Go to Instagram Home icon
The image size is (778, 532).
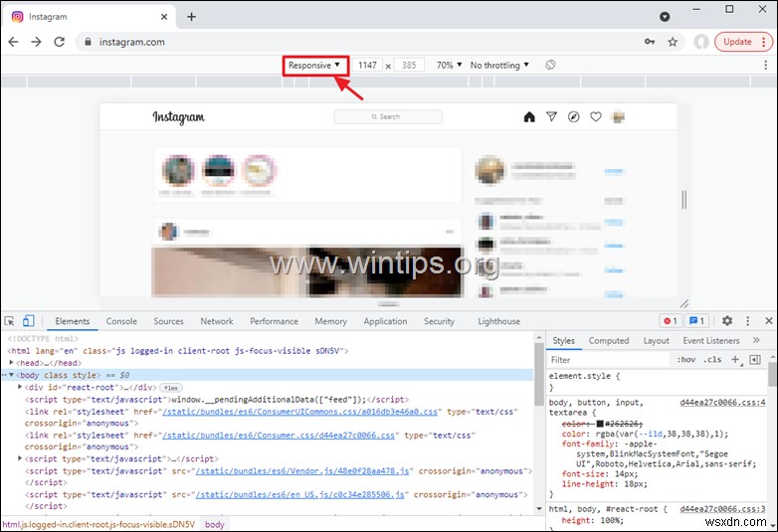coord(529,117)
